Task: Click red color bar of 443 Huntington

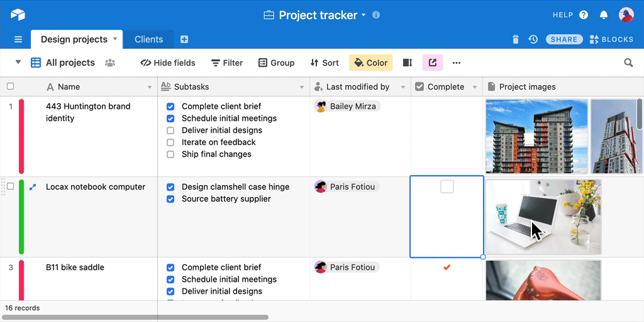Action: coord(21,136)
